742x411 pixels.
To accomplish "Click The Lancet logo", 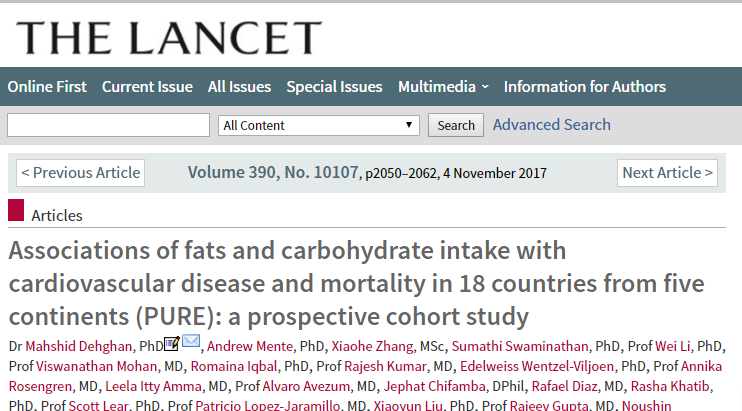I will (169, 38).
